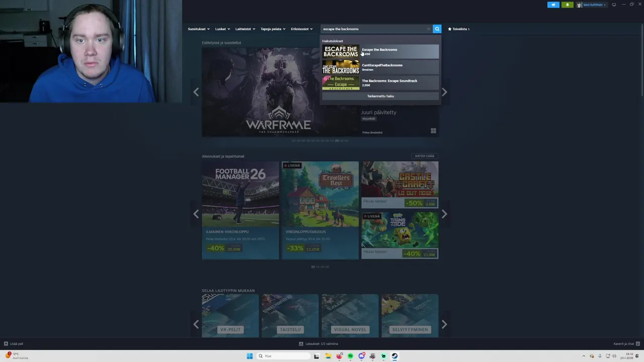Open Lataukset downloads status
Image resolution: width=644 pixels, height=362 pixels.
pyautogui.click(x=318, y=344)
